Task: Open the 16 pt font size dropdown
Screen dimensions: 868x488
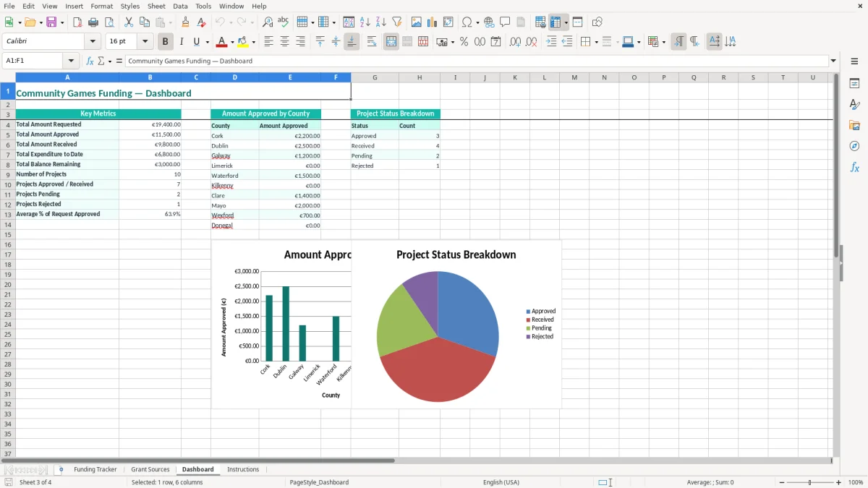Action: point(145,42)
